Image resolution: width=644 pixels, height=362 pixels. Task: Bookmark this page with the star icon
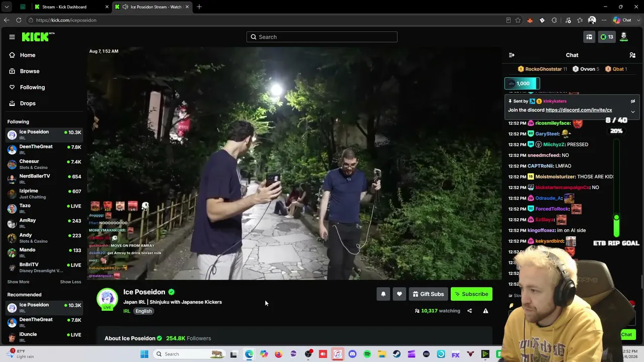click(x=518, y=20)
